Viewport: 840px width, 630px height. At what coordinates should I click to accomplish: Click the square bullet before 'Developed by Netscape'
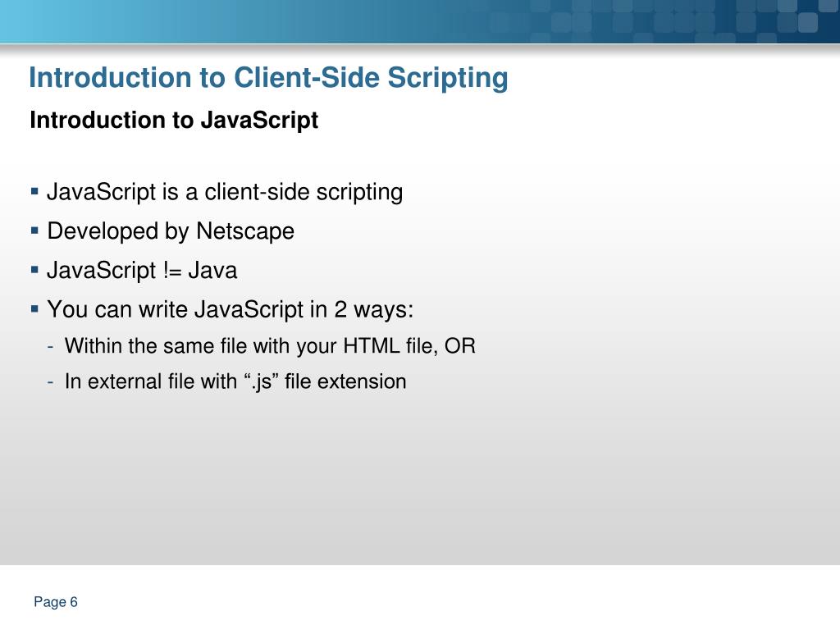34,231
